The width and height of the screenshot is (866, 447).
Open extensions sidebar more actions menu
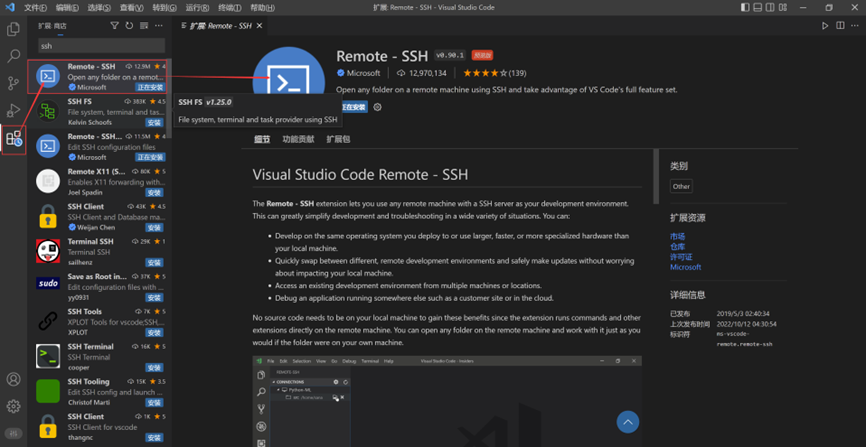coord(159,25)
